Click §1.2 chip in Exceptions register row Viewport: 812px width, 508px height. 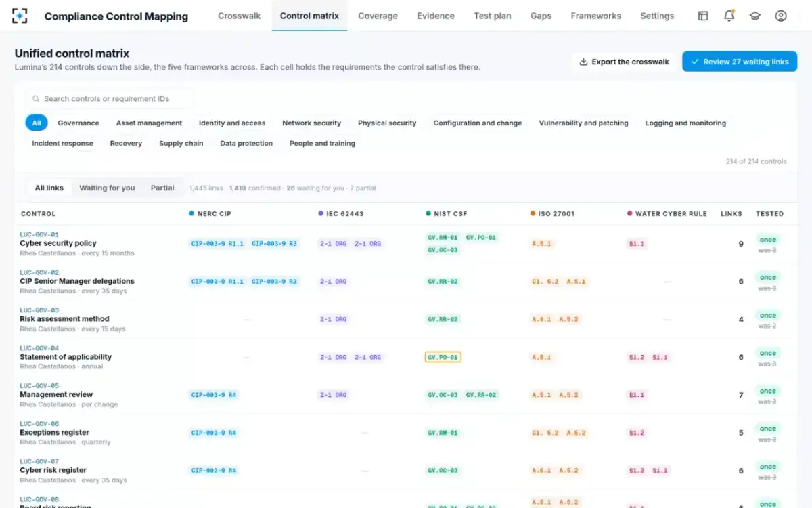click(637, 433)
